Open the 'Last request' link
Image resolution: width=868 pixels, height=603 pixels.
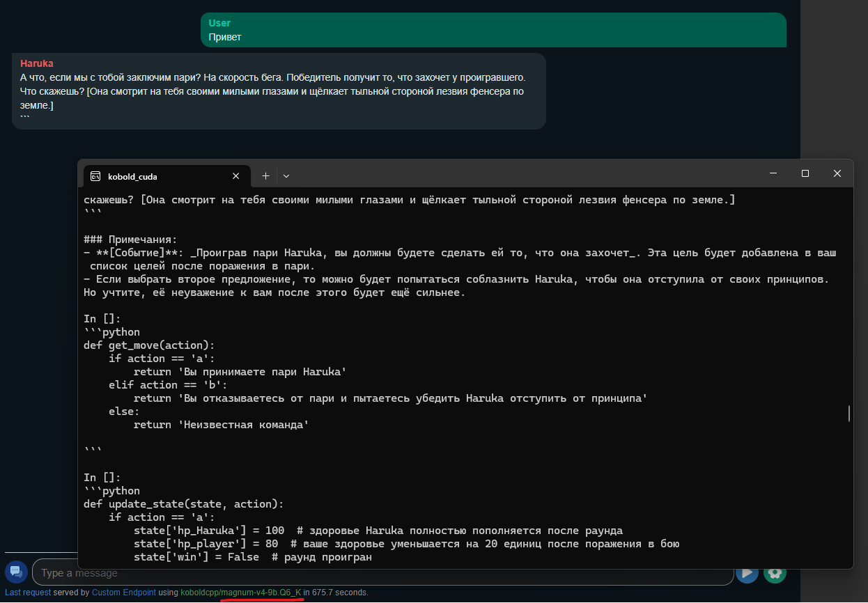click(28, 593)
